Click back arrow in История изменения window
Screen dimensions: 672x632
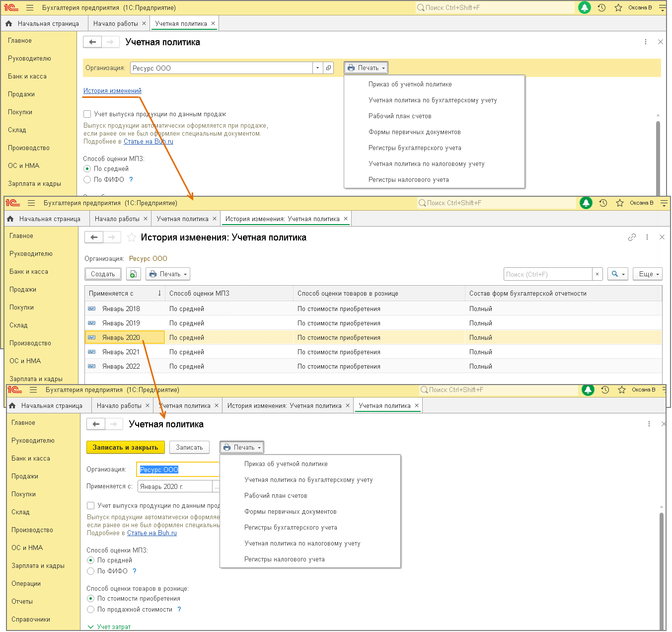click(x=94, y=237)
